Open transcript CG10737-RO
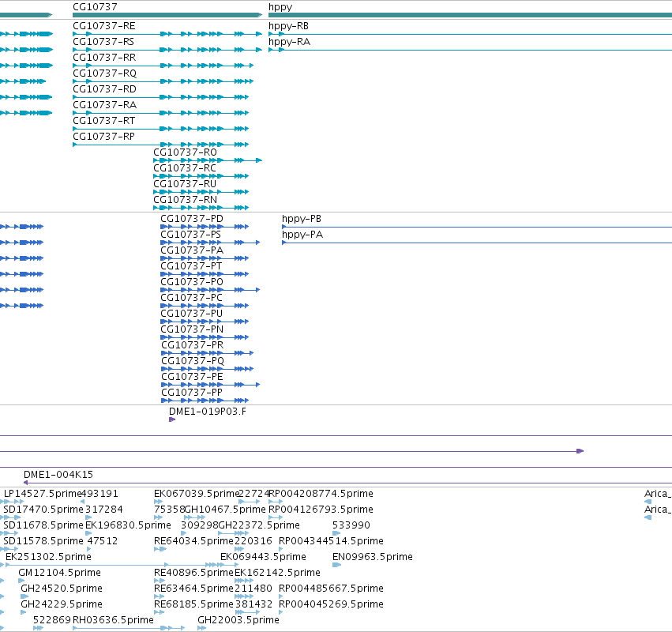 tap(185, 152)
